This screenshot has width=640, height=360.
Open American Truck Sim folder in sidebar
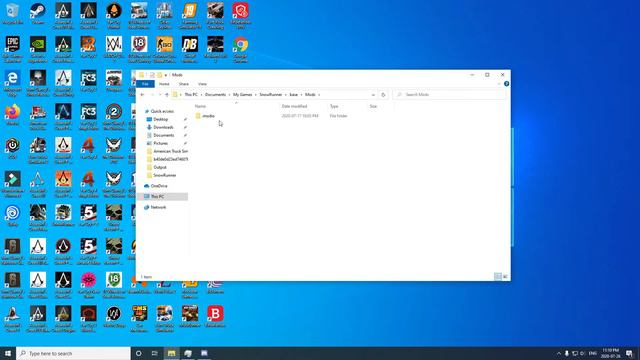coord(170,151)
